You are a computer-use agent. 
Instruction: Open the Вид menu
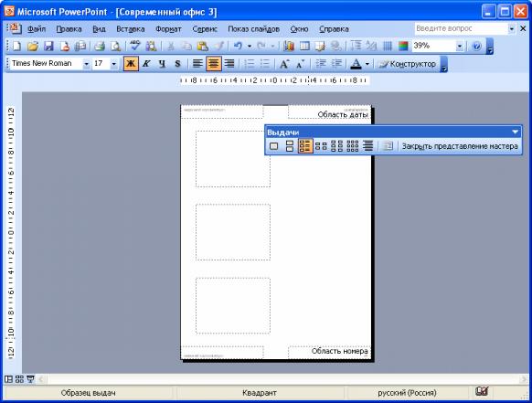(99, 29)
